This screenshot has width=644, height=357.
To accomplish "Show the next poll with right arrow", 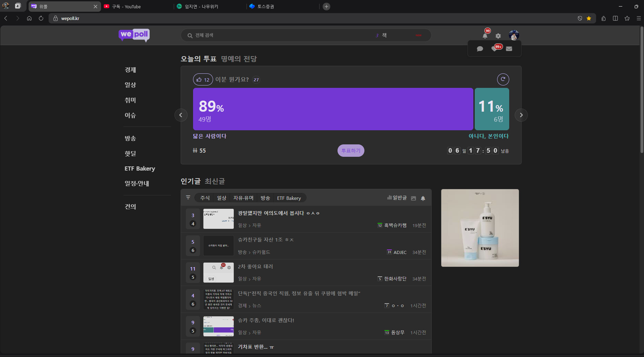I will 521,115.
